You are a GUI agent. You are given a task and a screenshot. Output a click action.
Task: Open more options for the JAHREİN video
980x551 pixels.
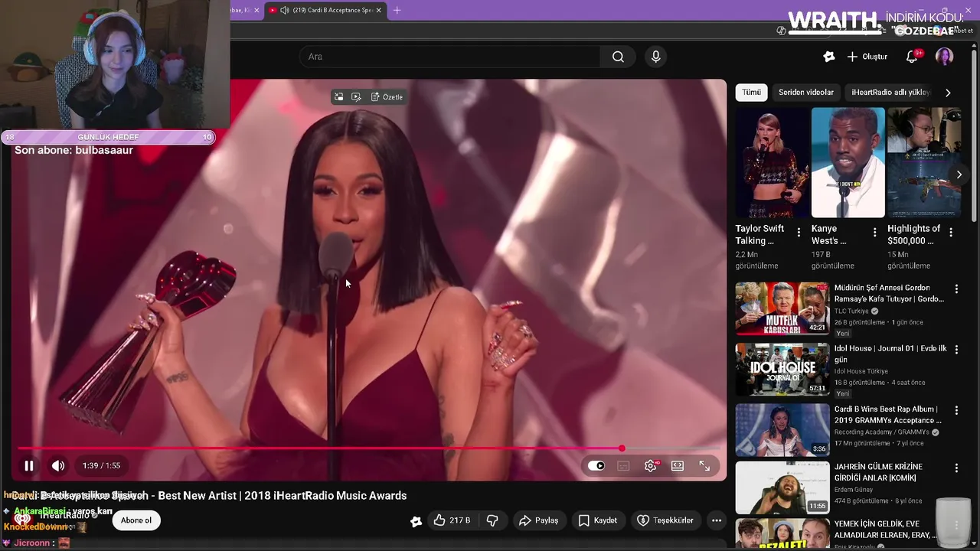tap(956, 468)
